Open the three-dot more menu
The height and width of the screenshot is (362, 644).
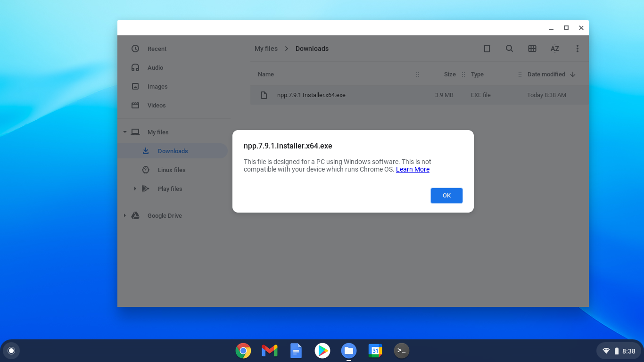[x=578, y=49]
